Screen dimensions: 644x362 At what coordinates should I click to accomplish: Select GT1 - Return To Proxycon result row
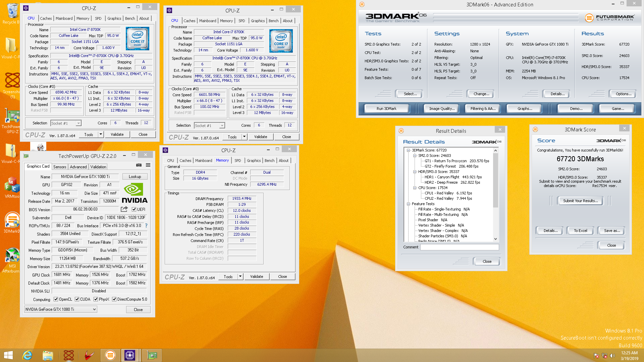point(457,161)
